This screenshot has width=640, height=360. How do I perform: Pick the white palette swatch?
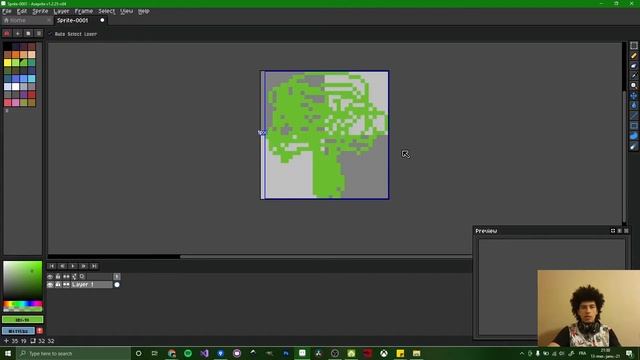(x=16, y=87)
